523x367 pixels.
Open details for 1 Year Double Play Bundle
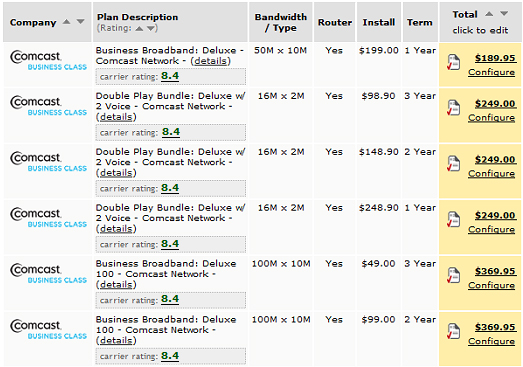(116, 229)
